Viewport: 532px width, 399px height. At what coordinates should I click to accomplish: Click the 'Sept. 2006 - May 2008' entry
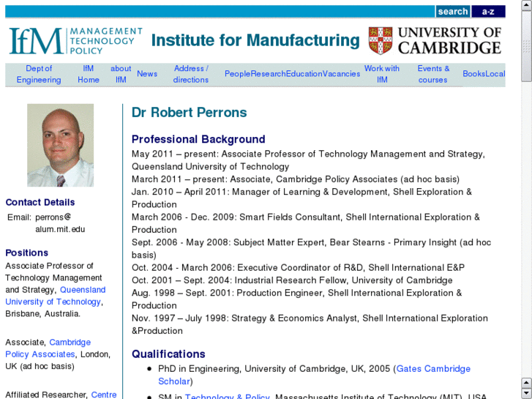312,249
